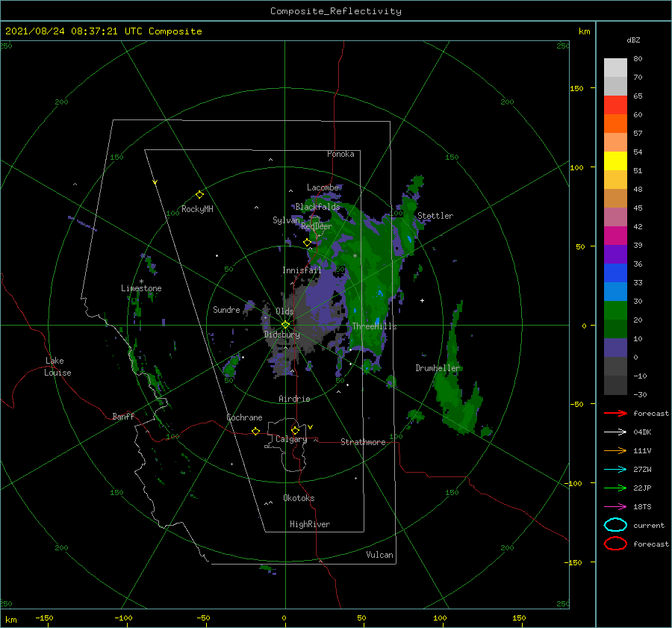
Task: Click the yellow diamond marker below RedDeer
Action: click(307, 243)
